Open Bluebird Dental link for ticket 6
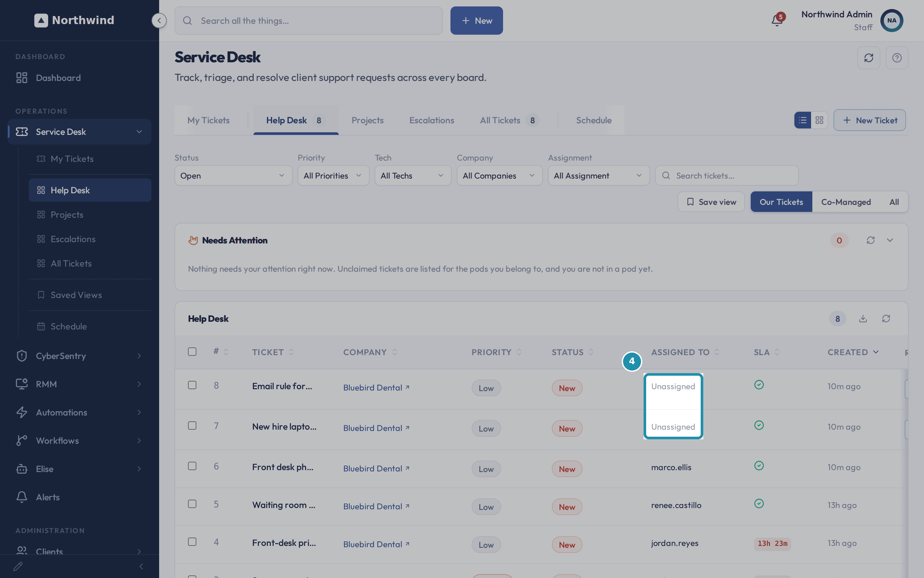Screen dimensions: 924x578 tap(376, 469)
